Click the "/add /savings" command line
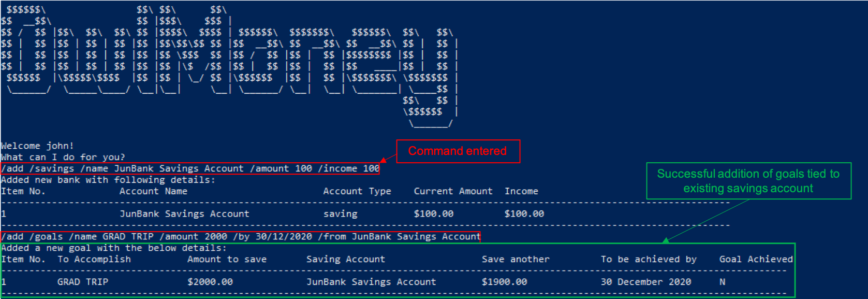868x299 pixels. [190, 168]
